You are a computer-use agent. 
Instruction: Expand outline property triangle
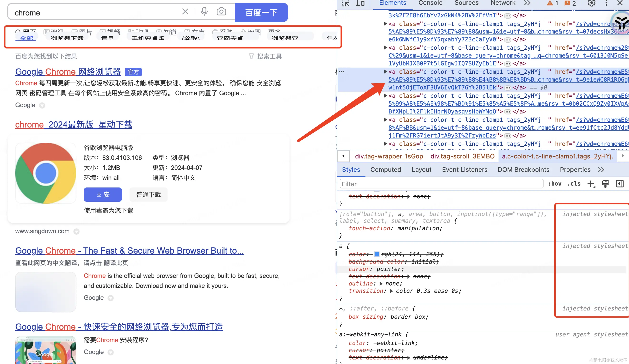coord(381,284)
